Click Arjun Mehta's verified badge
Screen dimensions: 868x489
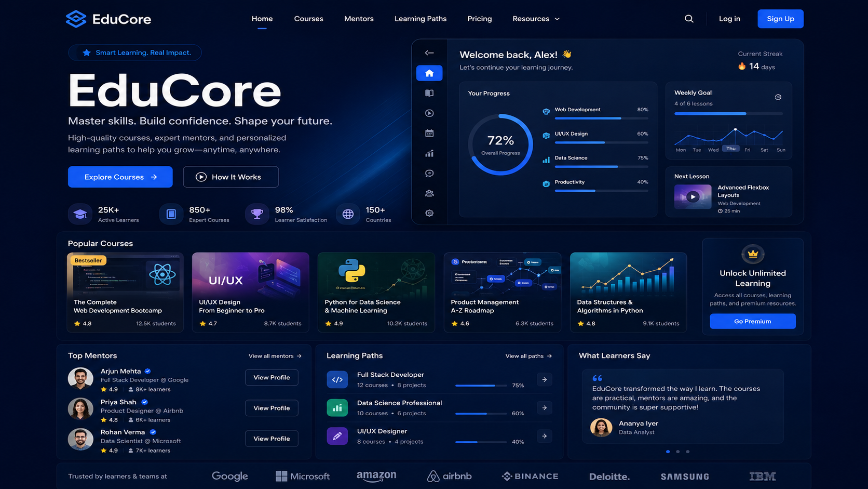pos(148,371)
